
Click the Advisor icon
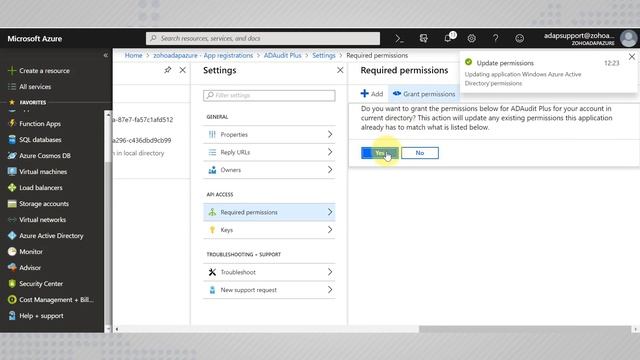(12, 267)
